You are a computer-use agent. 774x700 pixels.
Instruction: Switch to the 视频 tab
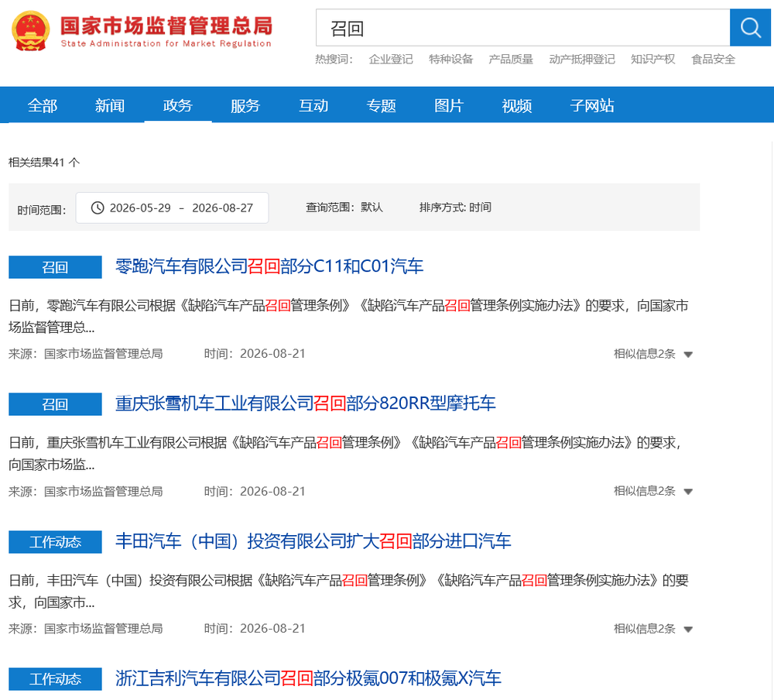[x=517, y=105]
